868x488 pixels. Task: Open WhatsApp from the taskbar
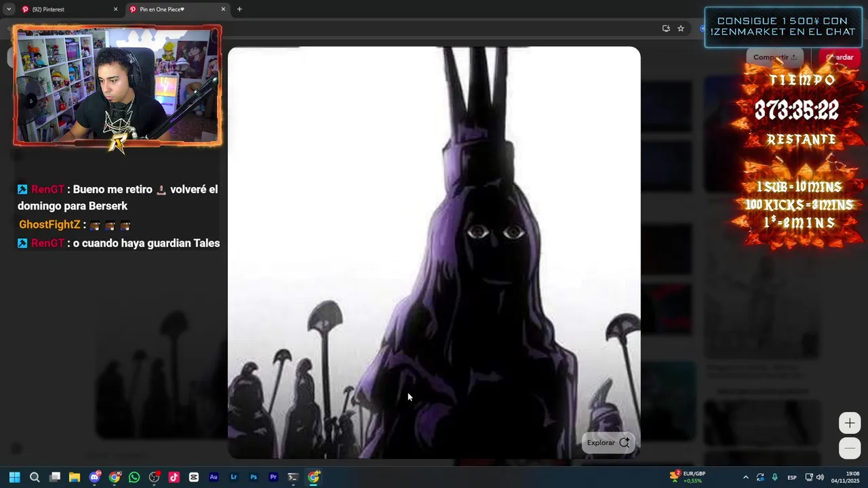tap(134, 477)
